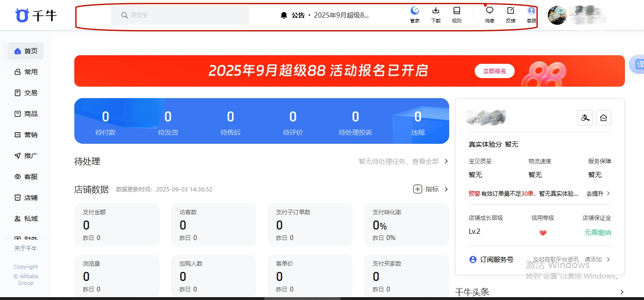This screenshot has height=300, width=644.
Task: Click the 支付买家数 data card
Action: point(406,276)
